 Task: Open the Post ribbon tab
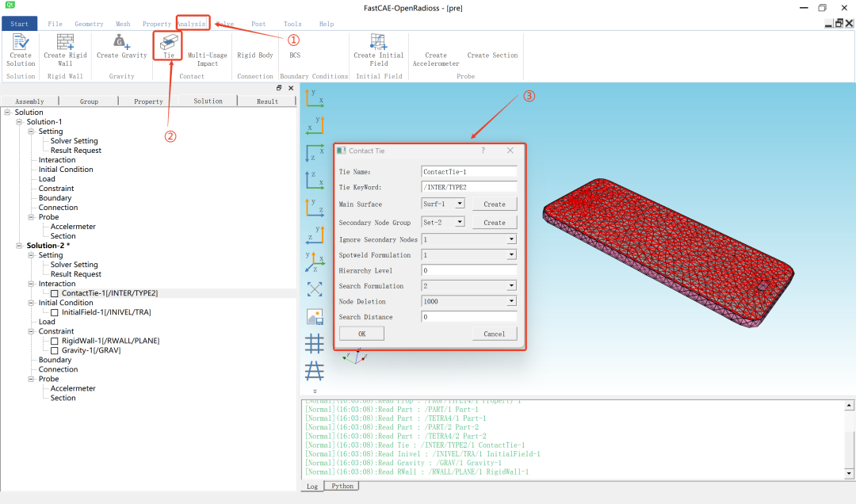tap(258, 24)
